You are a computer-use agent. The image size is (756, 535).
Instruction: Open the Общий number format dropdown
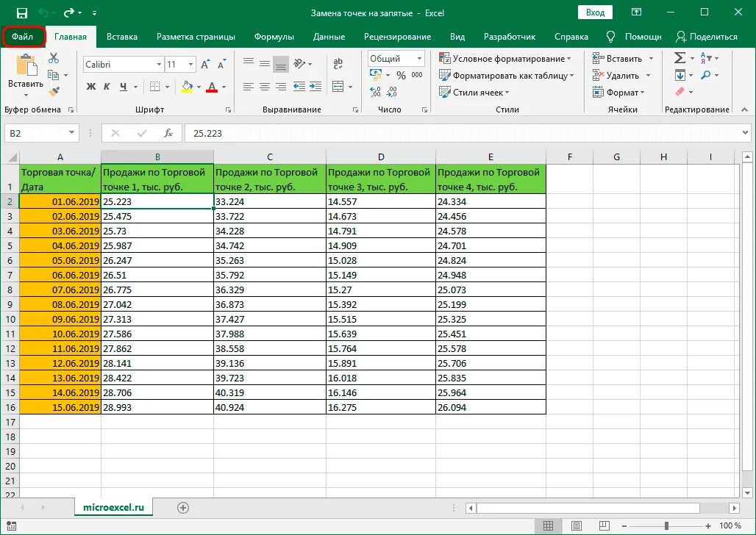pyautogui.click(x=419, y=58)
